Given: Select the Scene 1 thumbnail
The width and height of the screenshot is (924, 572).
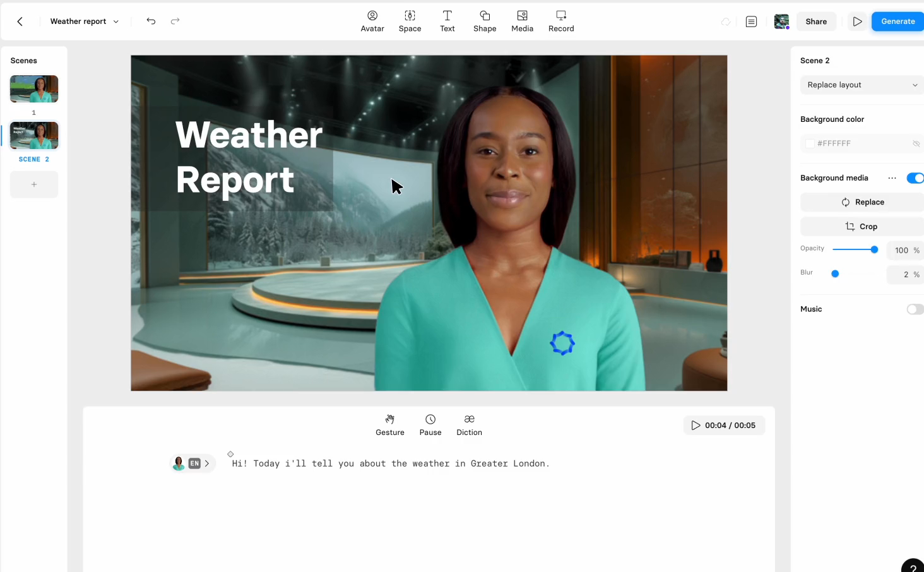Looking at the screenshot, I should pos(34,89).
